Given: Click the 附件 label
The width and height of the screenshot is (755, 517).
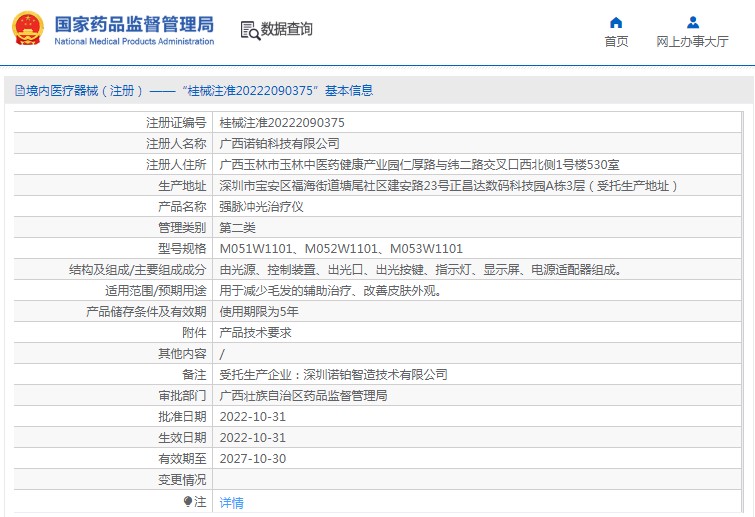Looking at the screenshot, I should 195,333.
